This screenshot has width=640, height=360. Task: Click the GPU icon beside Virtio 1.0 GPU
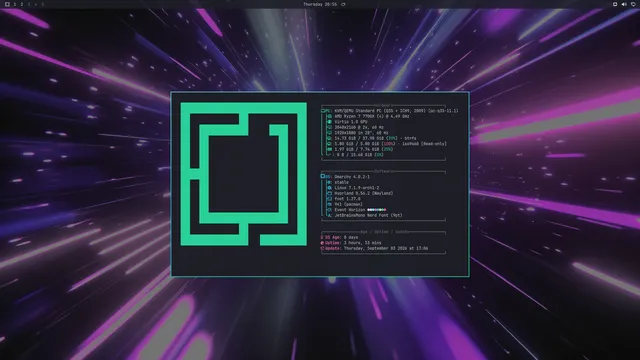[x=329, y=122]
